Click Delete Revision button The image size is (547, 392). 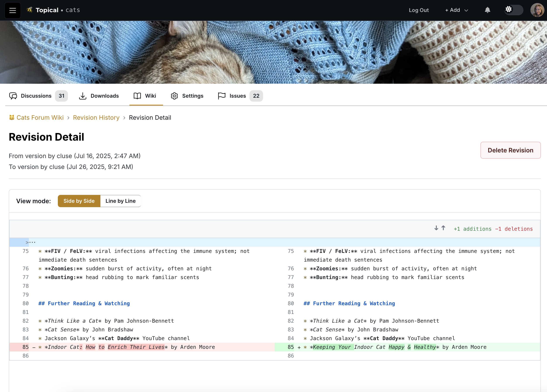[x=510, y=150]
